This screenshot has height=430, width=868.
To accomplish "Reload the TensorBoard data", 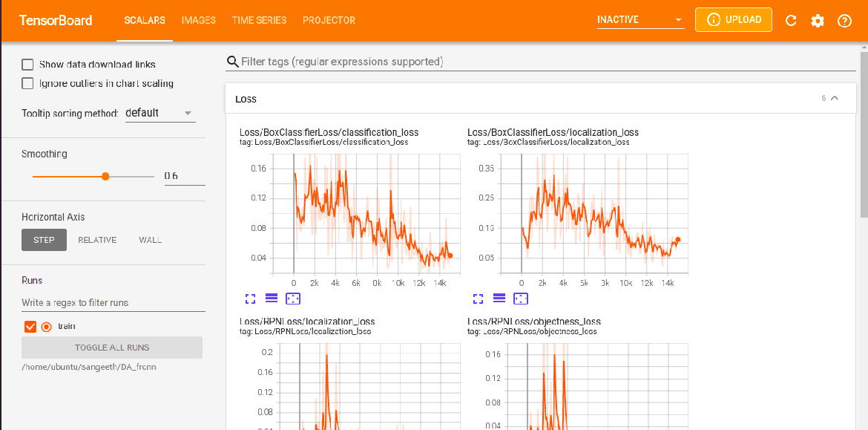I will click(791, 20).
